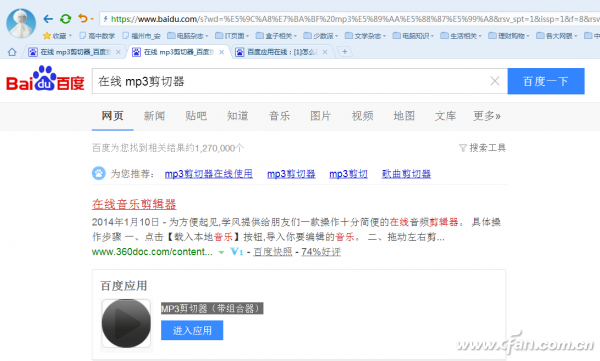Click the V1 verification badge icon
This screenshot has height=361, width=600.
236,252
